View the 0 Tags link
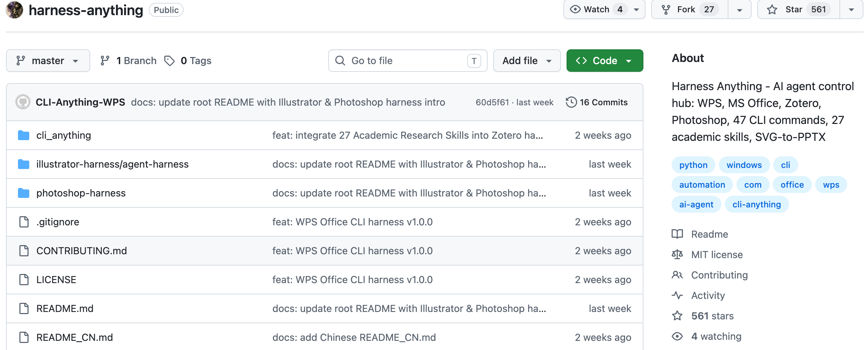 click(x=188, y=61)
